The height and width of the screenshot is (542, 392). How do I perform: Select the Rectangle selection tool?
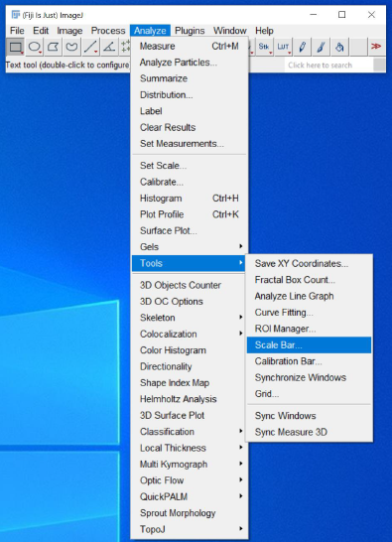coord(15,47)
